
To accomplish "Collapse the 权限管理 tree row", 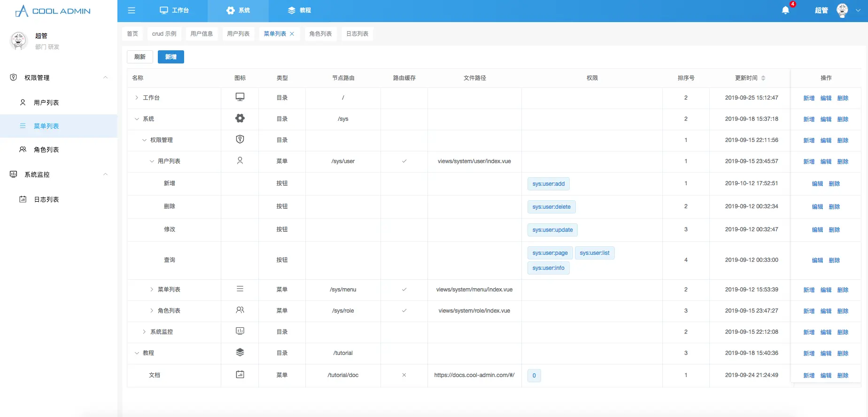I will click(x=144, y=140).
